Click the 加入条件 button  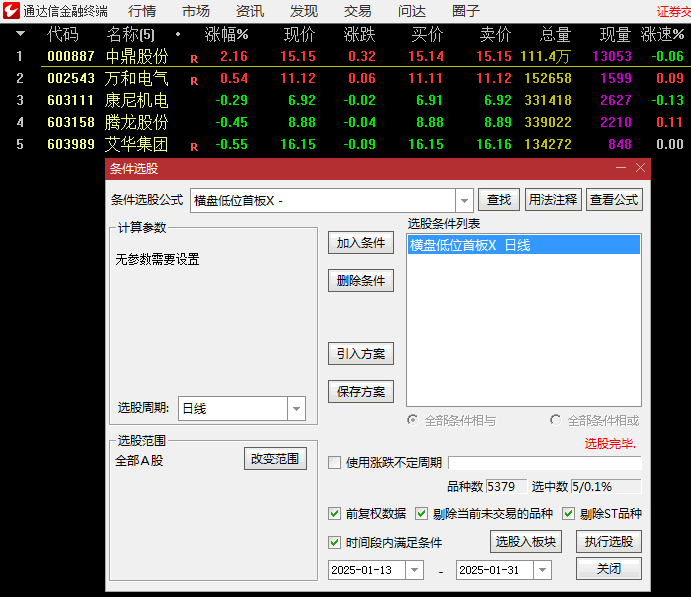click(361, 243)
